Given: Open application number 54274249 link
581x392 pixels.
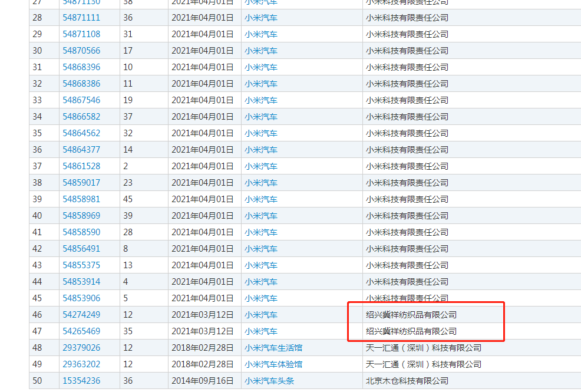Looking at the screenshot, I should (x=81, y=315).
